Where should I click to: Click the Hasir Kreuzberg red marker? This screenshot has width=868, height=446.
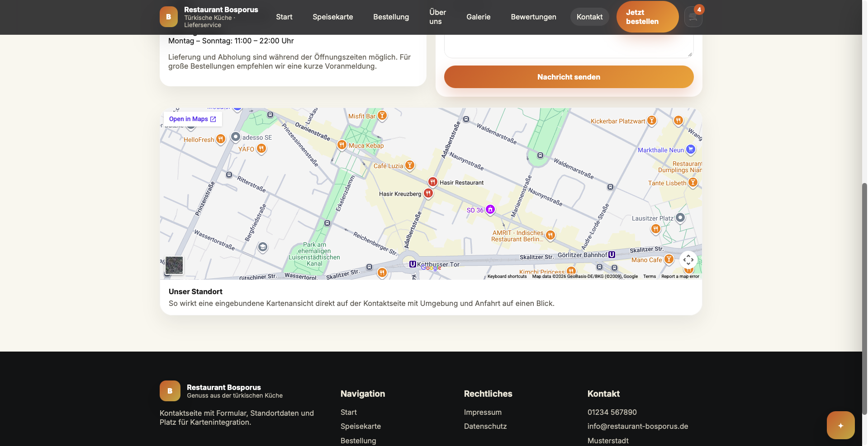pos(428,193)
